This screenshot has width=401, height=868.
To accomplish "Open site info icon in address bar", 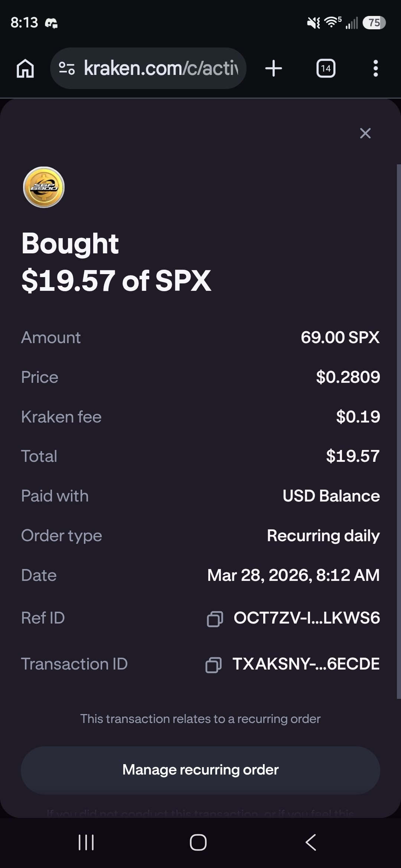I will coord(67,68).
